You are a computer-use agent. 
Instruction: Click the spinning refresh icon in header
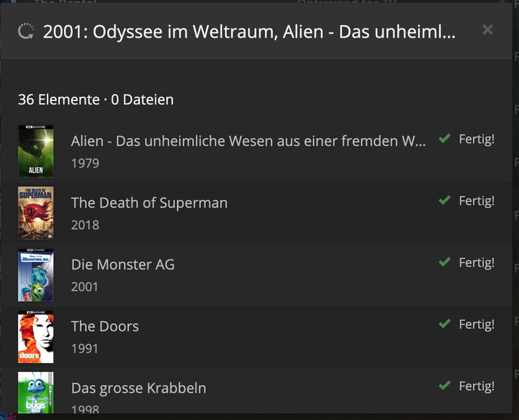[x=26, y=32]
